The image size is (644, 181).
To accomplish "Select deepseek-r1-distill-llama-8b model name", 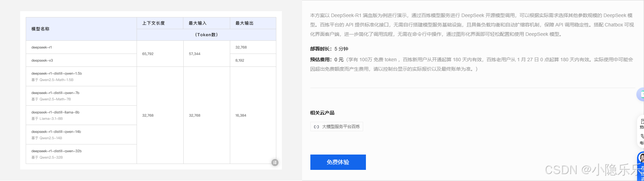I will [55, 112].
